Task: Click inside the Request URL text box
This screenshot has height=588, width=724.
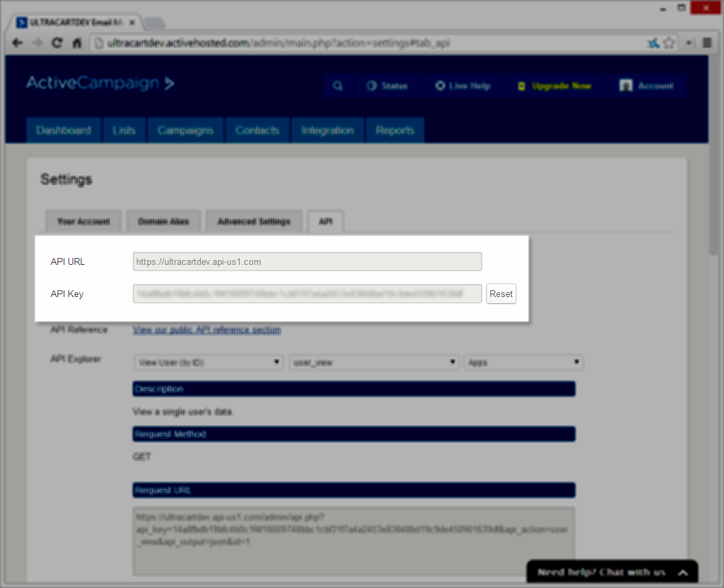Action: tap(353, 541)
